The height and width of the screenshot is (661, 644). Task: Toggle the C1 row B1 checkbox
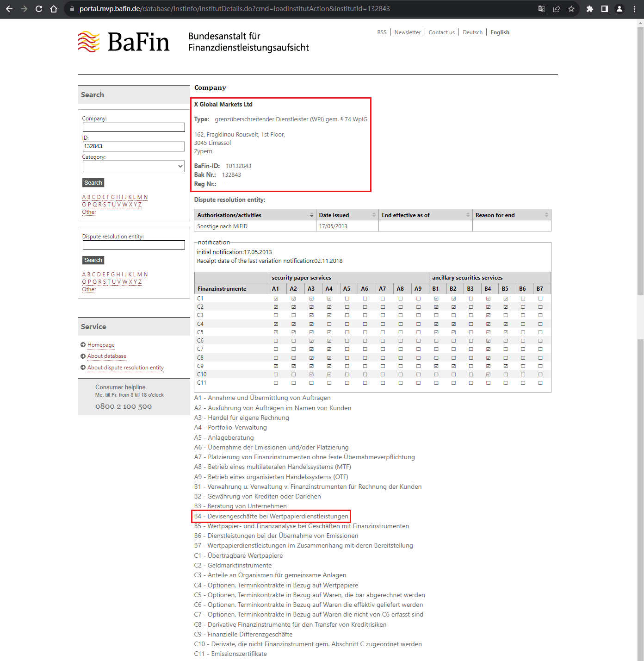436,299
